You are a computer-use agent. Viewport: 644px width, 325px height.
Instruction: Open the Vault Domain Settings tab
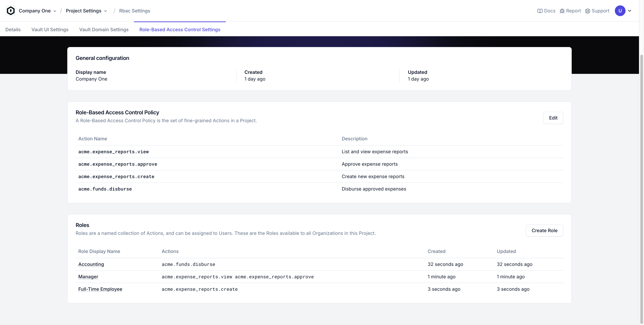pyautogui.click(x=104, y=30)
